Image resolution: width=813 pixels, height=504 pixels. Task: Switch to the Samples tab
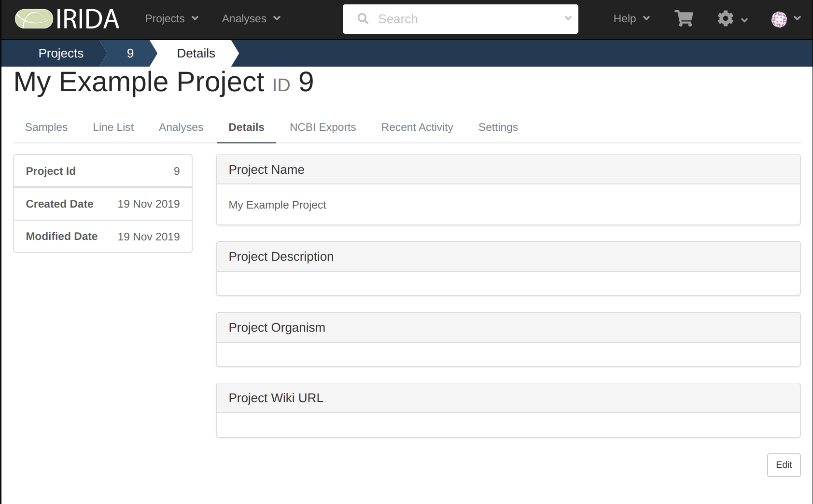tap(46, 127)
